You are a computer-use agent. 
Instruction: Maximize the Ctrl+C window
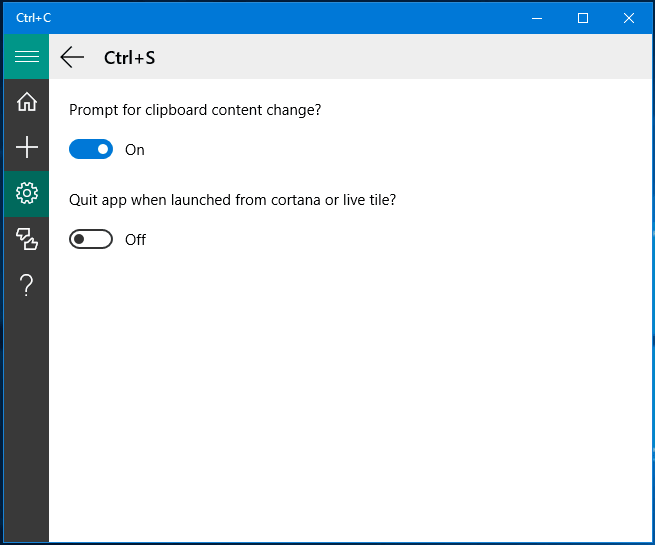click(583, 18)
